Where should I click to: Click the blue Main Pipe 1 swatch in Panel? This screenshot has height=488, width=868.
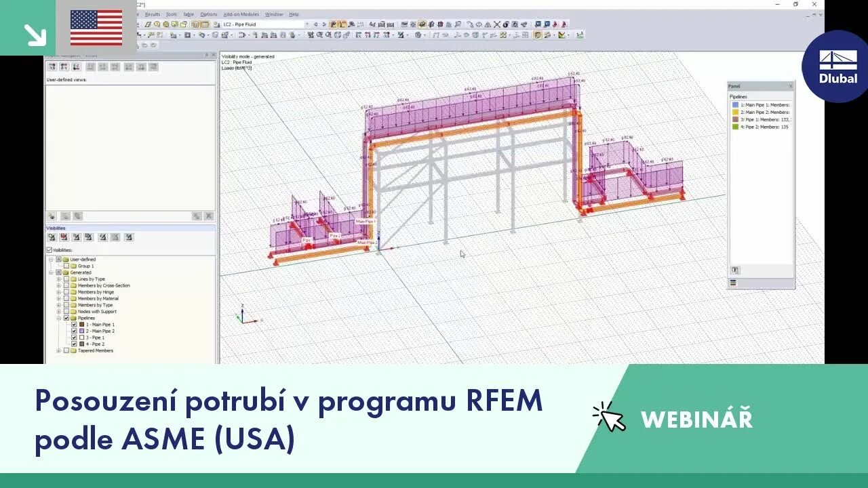(735, 105)
